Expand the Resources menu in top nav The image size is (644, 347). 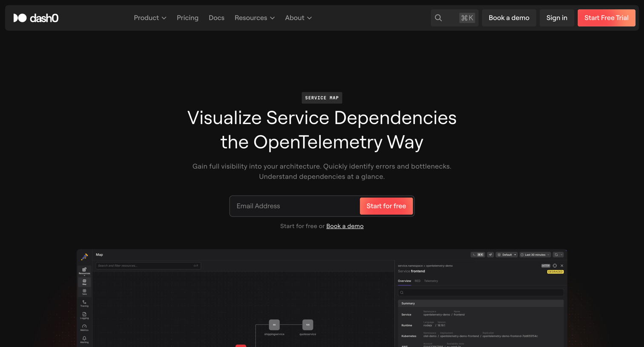pyautogui.click(x=255, y=18)
